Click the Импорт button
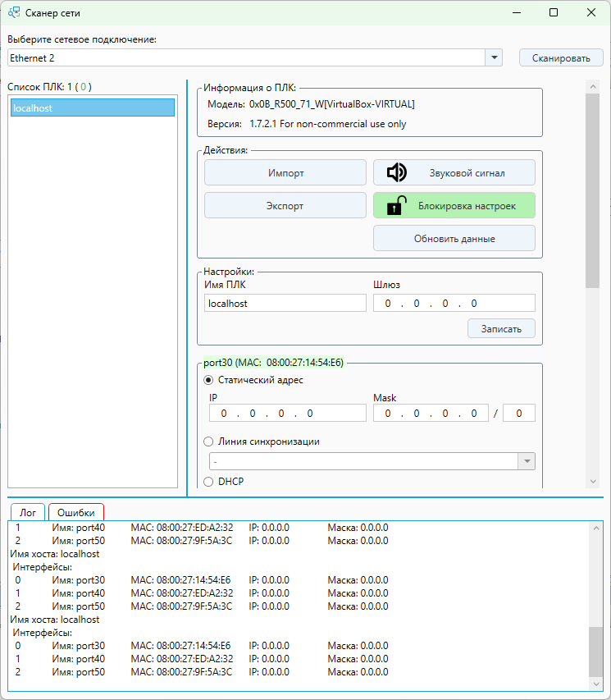Screen dimensions: 611x700 click(x=285, y=173)
